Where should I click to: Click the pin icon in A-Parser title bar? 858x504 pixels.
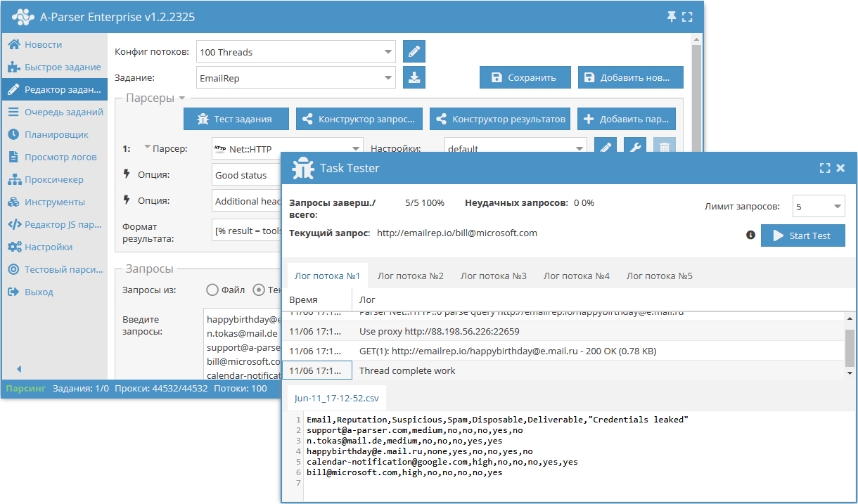pos(671,17)
